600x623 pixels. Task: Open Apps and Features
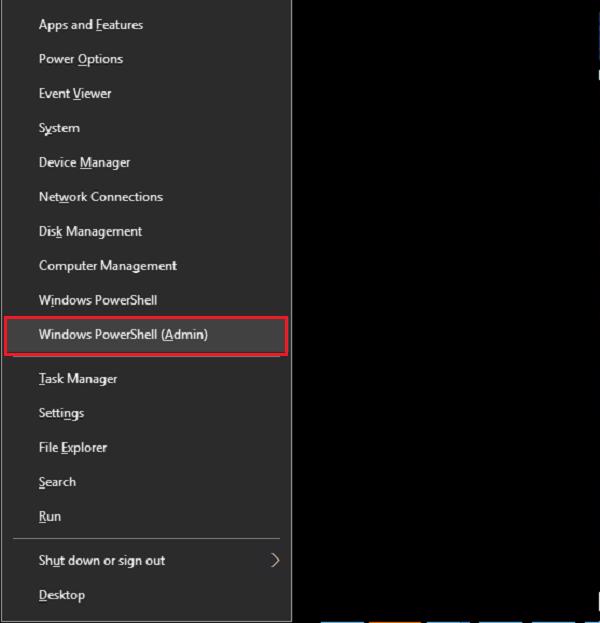(146, 25)
